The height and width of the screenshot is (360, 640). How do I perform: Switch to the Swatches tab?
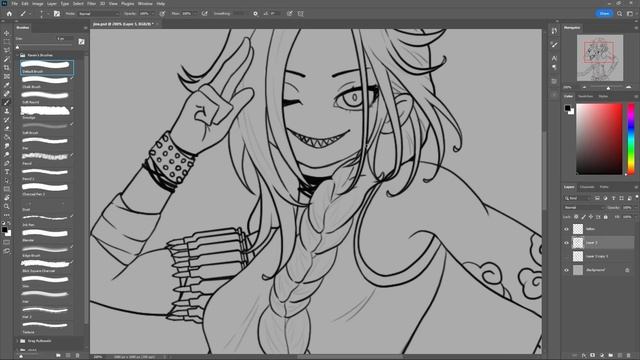click(x=585, y=96)
